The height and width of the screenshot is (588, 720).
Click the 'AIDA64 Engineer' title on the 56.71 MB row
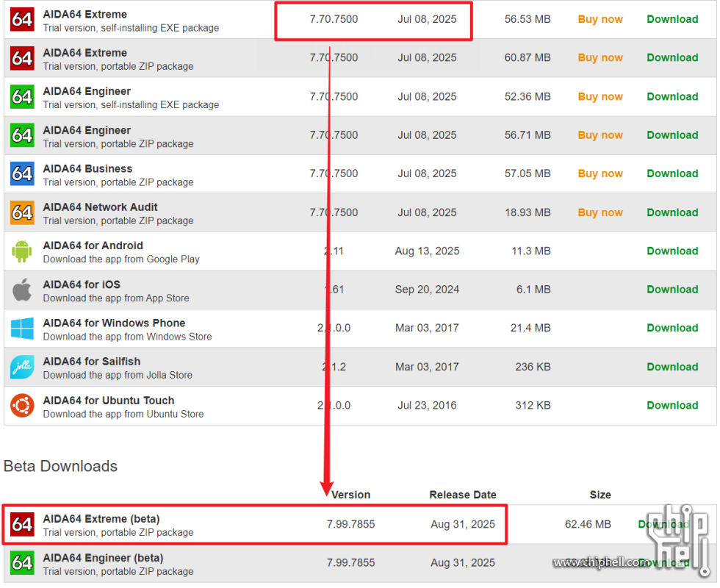87,131
